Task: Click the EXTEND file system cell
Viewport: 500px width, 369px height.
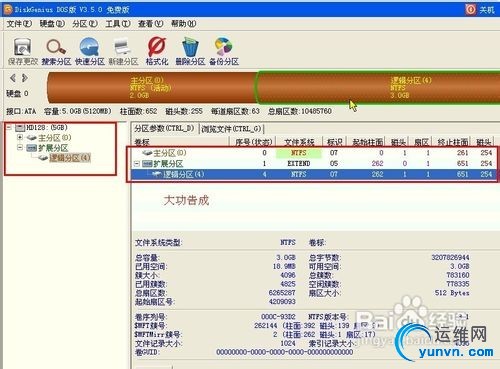Action: [299, 164]
